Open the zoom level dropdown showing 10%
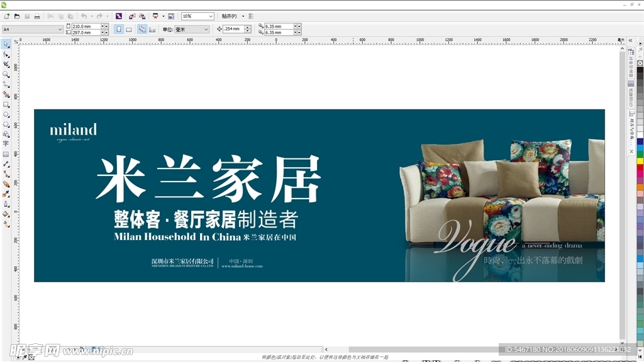The image size is (644, 362). point(197,16)
